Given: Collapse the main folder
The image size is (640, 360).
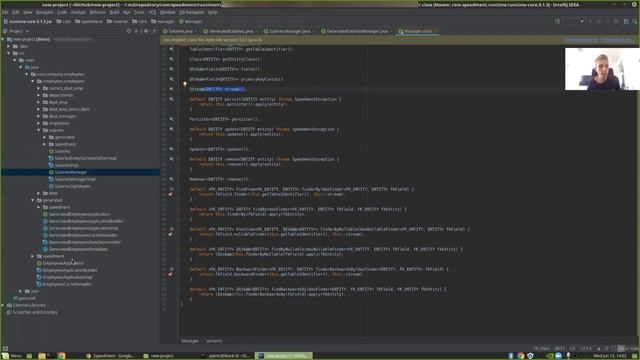Looking at the screenshot, I should pos(15,60).
